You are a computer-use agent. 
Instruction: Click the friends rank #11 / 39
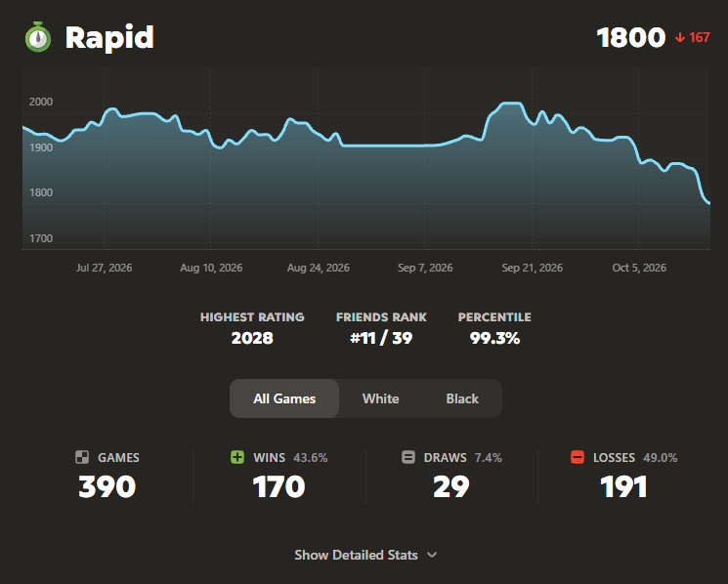[x=381, y=338]
